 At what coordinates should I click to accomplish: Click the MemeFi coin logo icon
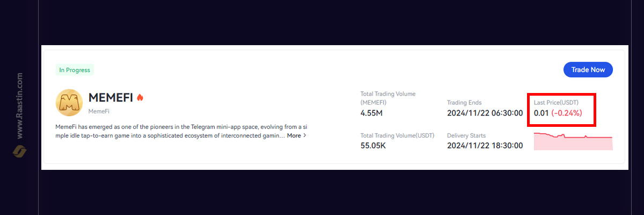tap(69, 102)
